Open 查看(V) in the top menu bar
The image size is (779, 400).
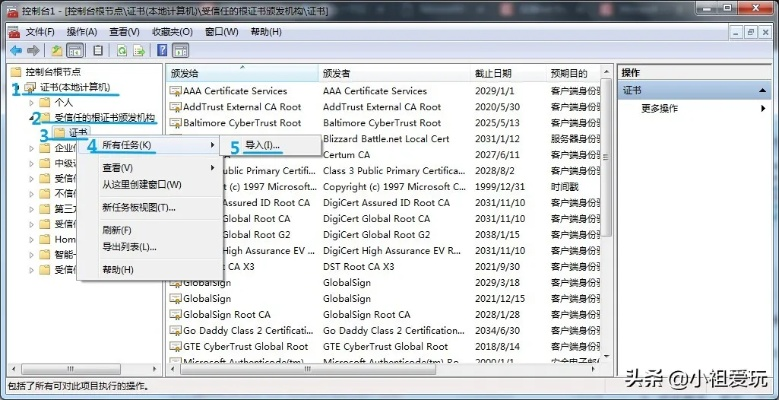click(124, 32)
